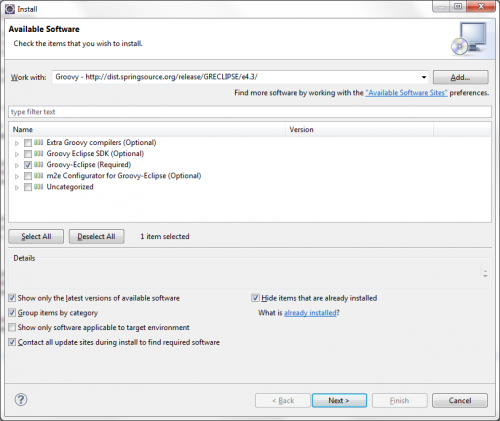Click Extra Groovy compilers category icon
Viewport: 500px width, 421px height.
39,142
